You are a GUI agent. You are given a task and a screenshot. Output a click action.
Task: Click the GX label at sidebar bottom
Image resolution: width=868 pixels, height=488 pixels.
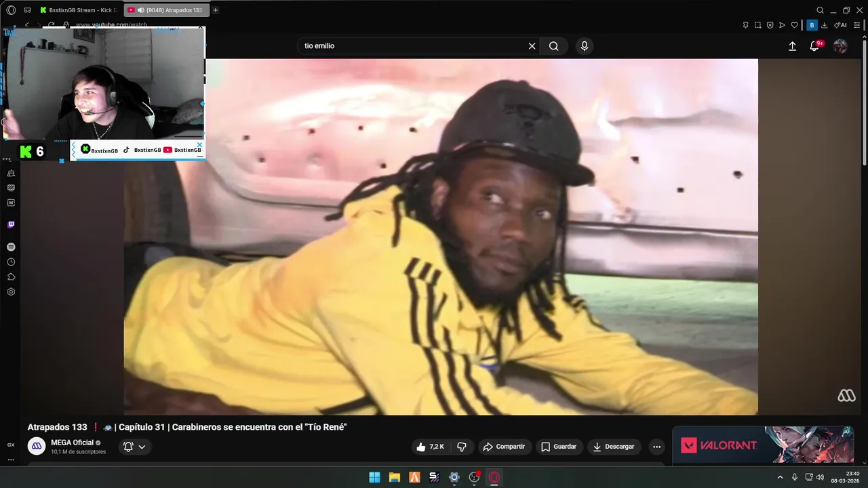tap(11, 445)
